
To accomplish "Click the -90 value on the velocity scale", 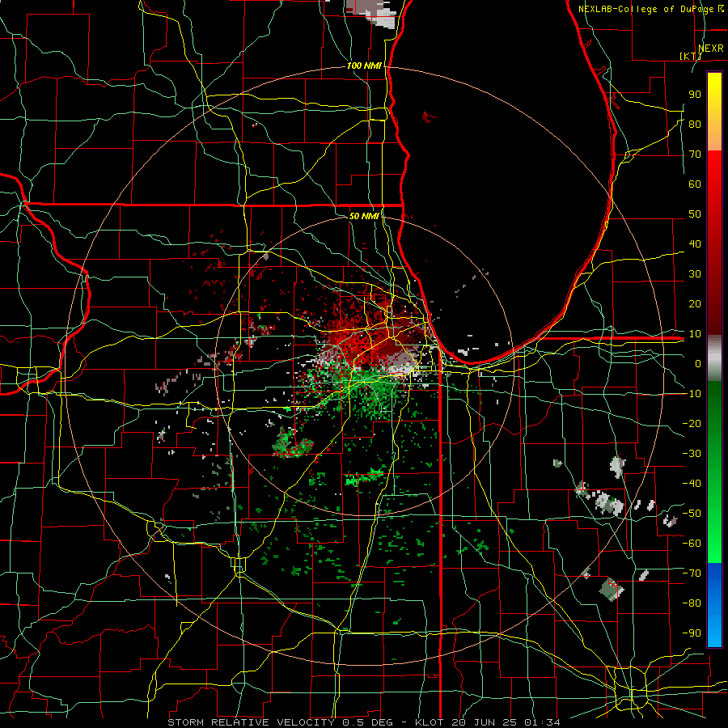I will pyautogui.click(x=692, y=633).
